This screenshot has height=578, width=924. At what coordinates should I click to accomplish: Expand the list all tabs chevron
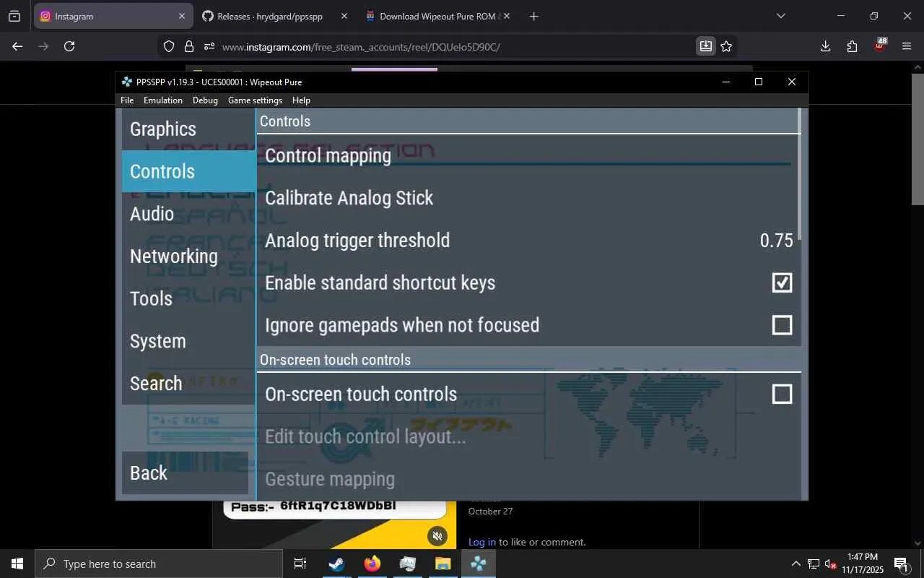tap(780, 16)
